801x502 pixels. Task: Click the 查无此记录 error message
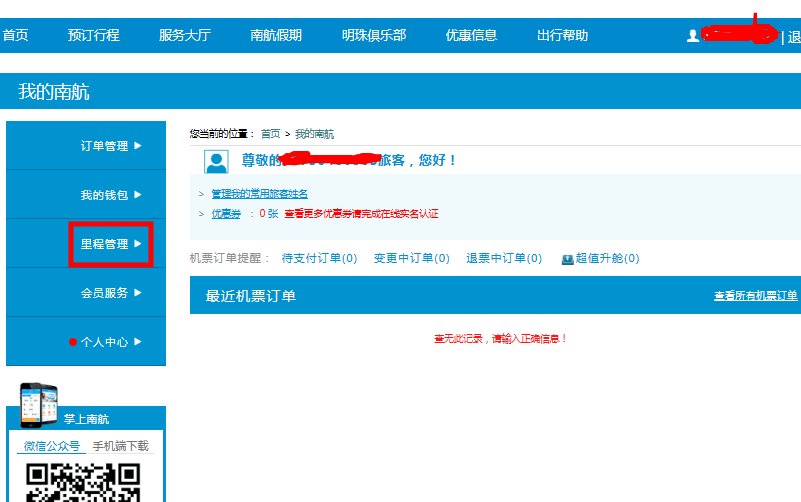[500, 339]
